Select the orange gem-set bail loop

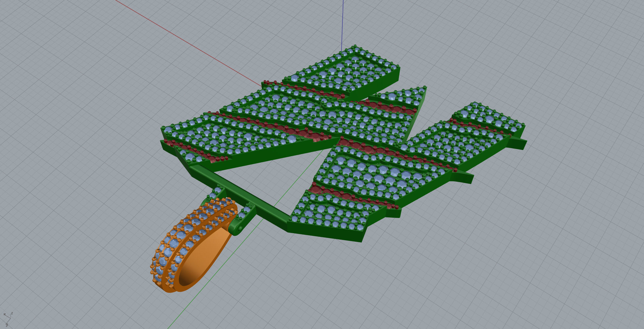(194, 245)
